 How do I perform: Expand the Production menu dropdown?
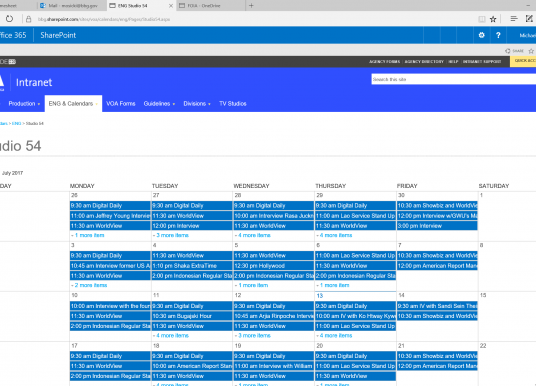tap(24, 104)
